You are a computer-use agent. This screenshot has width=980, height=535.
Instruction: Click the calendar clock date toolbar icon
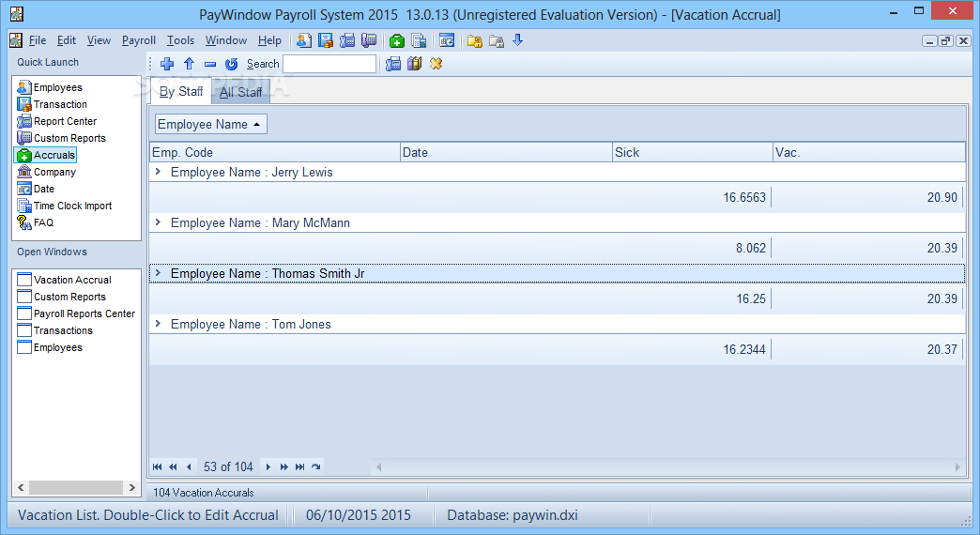pyautogui.click(x=447, y=41)
